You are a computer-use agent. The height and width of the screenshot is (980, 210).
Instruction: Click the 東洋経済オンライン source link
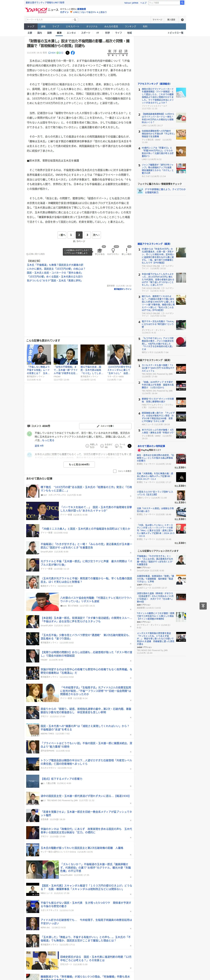click(x=123, y=289)
